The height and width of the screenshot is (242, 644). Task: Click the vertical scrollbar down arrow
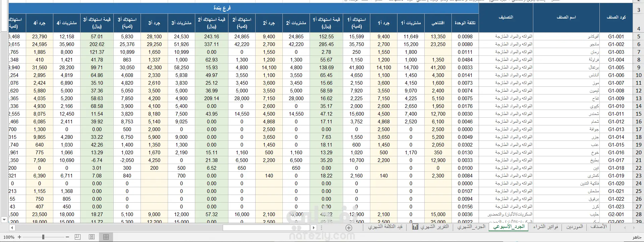coord(4,220)
